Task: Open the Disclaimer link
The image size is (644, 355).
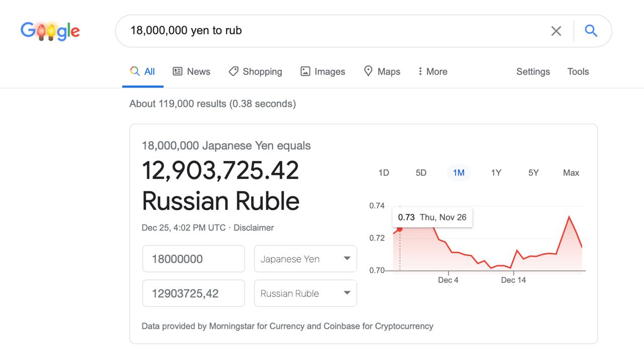Action: point(254,227)
